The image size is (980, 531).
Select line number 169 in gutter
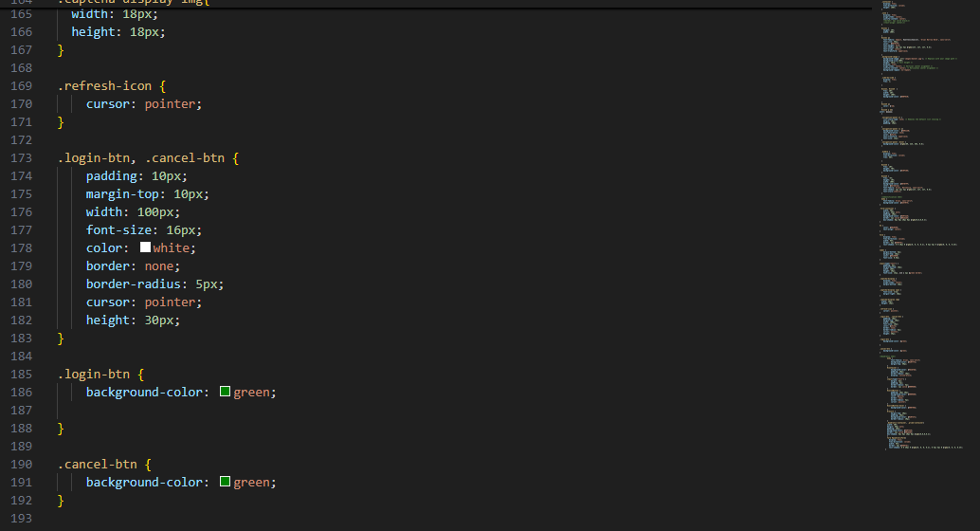coord(21,85)
